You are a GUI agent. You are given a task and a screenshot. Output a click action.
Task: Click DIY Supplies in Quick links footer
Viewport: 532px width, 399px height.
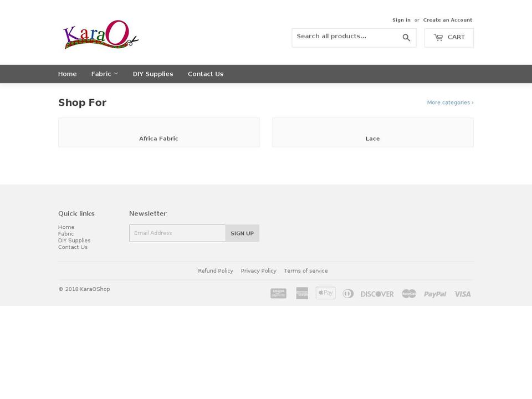[x=74, y=241]
